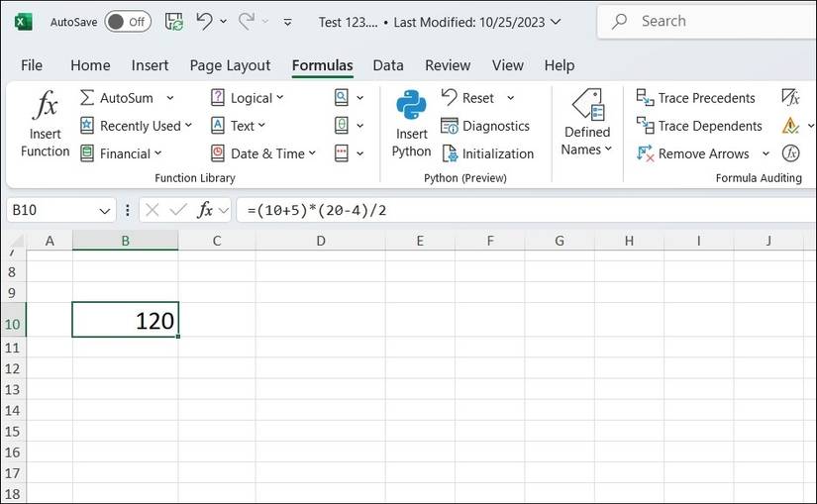Select row 15 header

coord(13,432)
